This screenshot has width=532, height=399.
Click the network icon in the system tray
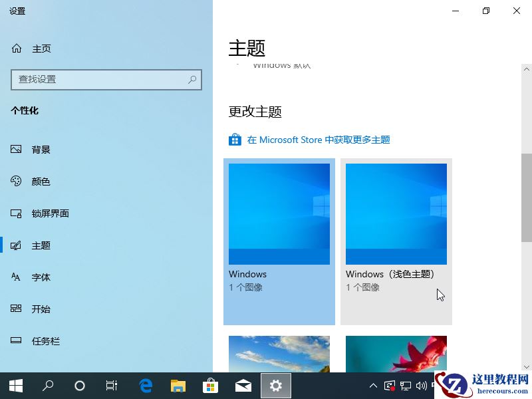pos(406,385)
